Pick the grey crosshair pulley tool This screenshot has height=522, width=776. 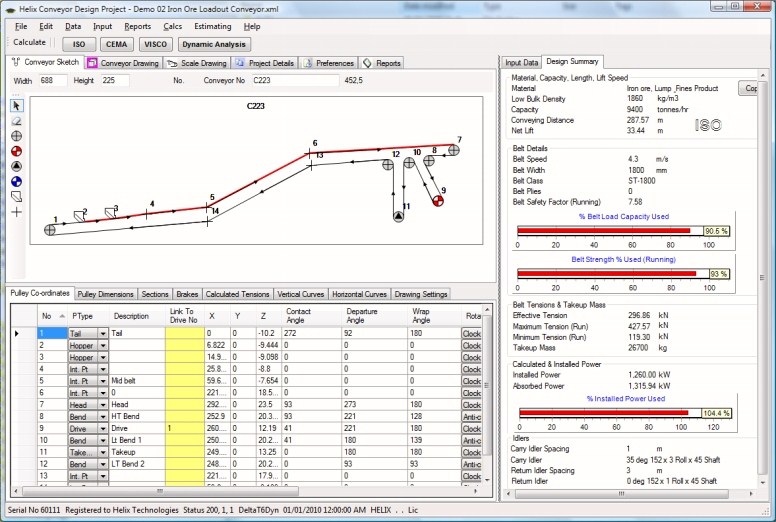tap(16, 136)
